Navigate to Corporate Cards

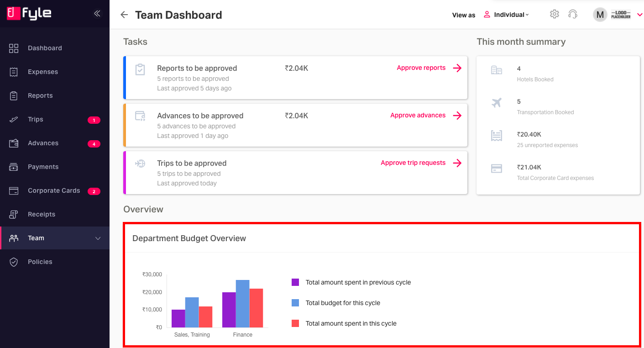pyautogui.click(x=54, y=190)
